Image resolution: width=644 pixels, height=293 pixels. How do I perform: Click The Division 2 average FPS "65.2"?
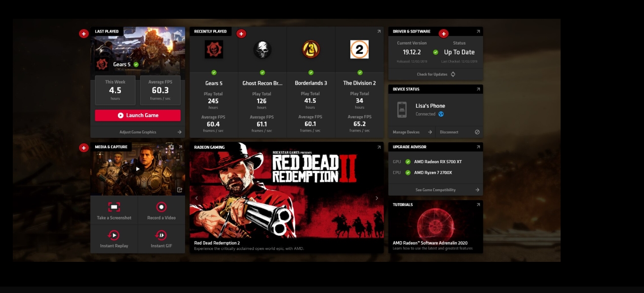click(359, 124)
